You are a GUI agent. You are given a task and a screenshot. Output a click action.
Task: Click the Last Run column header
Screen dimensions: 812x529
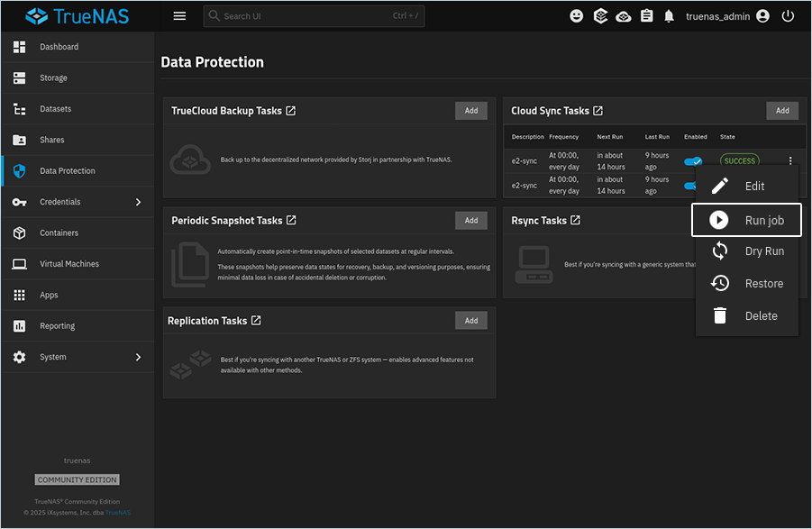pyautogui.click(x=657, y=137)
